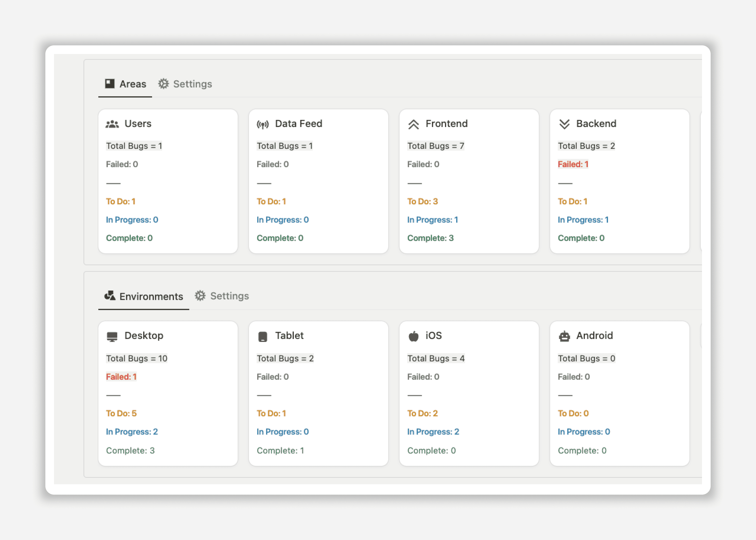Select the Areas tab
This screenshot has width=756, height=540.
point(133,84)
